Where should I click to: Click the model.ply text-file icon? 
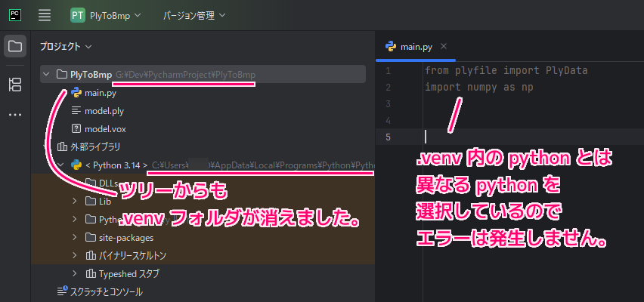[x=76, y=111]
